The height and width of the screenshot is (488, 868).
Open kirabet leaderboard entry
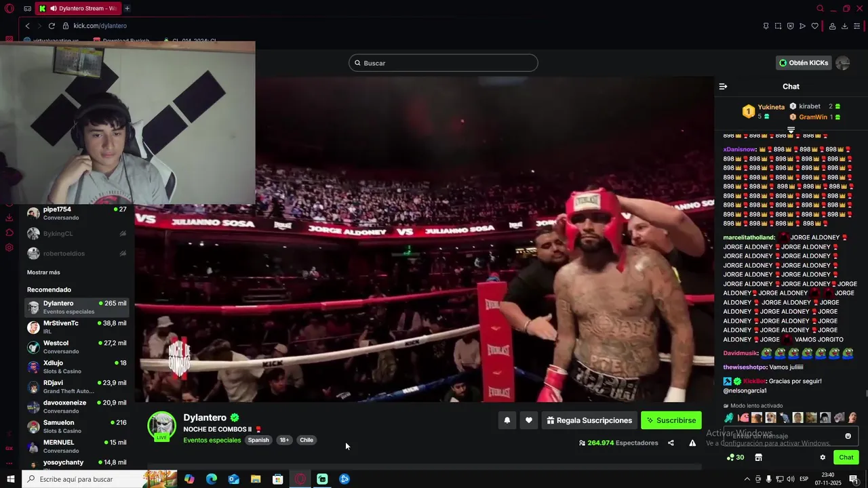coord(810,106)
